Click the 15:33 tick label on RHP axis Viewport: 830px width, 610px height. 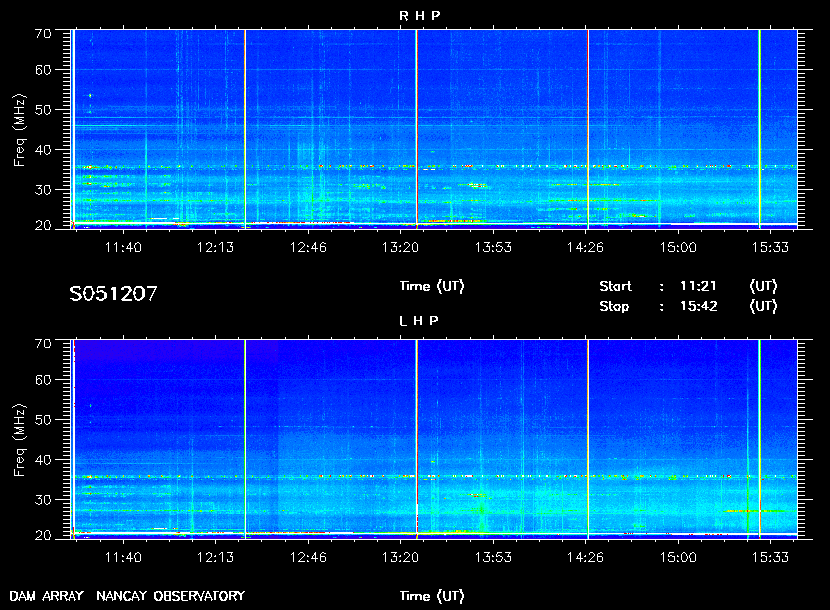(x=770, y=247)
